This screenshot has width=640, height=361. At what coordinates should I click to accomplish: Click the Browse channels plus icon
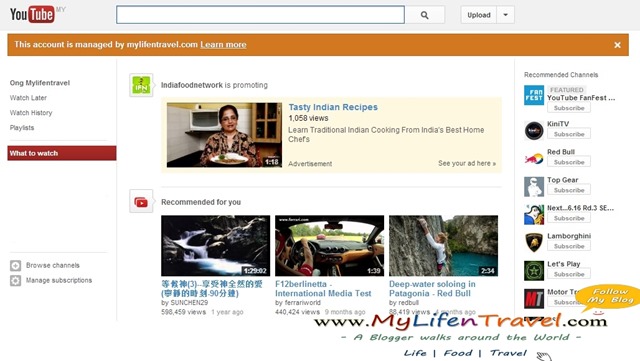coord(16,266)
